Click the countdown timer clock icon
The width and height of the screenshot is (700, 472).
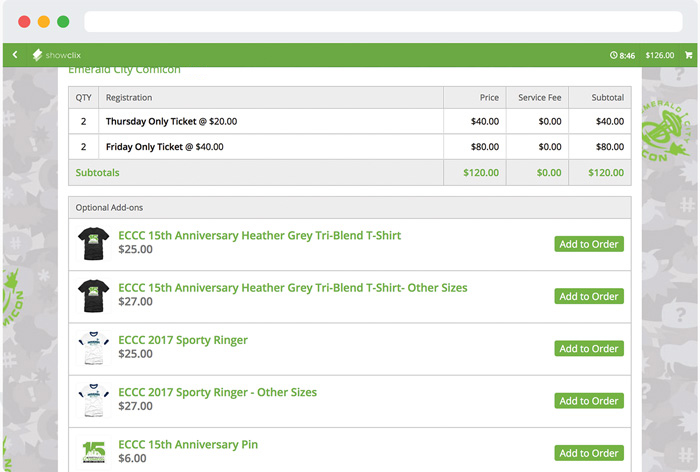(613, 56)
